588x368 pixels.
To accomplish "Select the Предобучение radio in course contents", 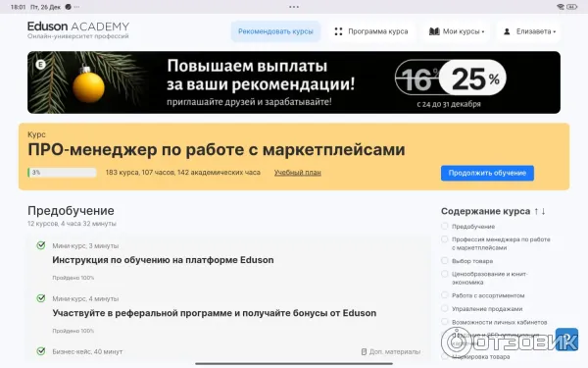I will 445,226.
